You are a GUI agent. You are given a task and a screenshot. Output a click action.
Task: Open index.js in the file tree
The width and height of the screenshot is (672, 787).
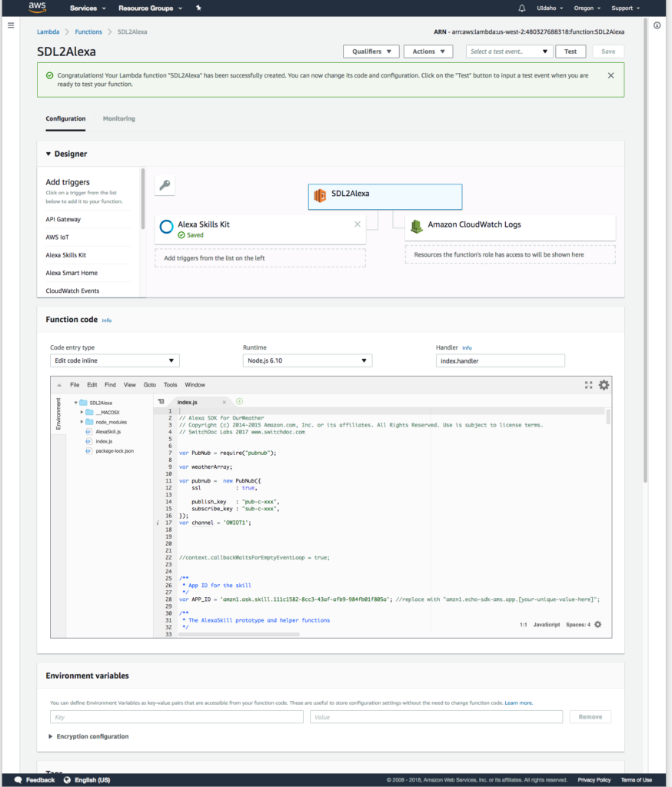104,441
